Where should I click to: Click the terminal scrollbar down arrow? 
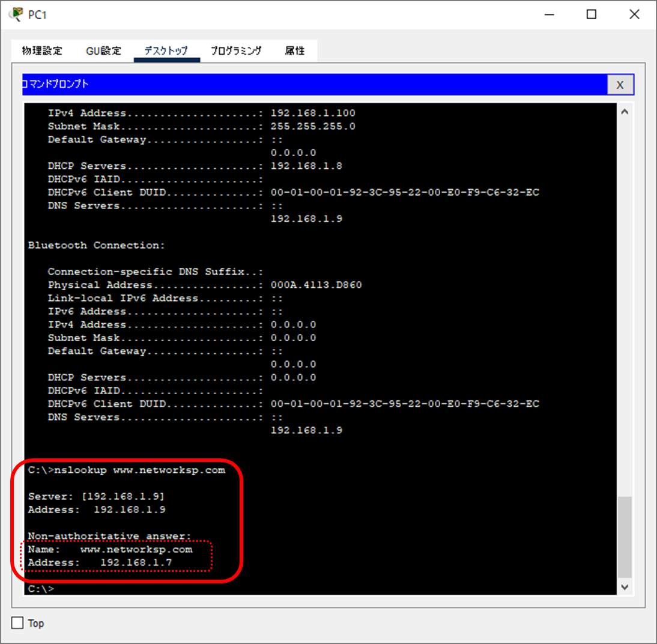point(625,587)
